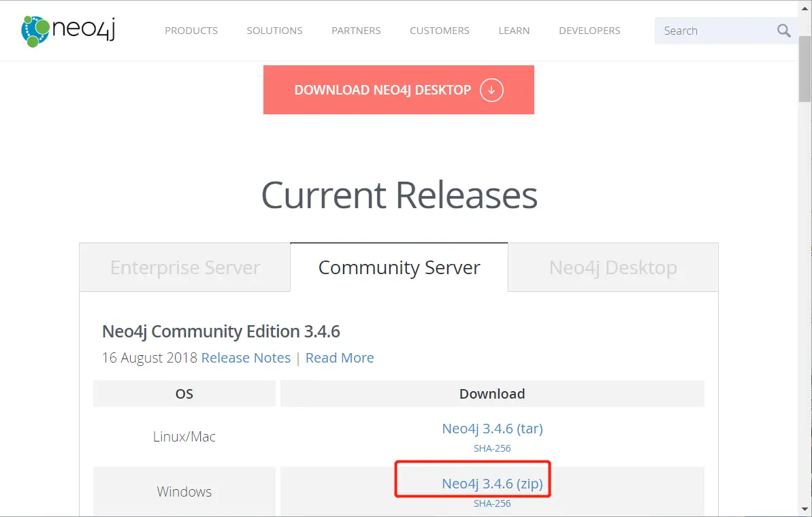The width and height of the screenshot is (812, 517).
Task: Open the DEVELOPERS menu
Action: (x=589, y=31)
